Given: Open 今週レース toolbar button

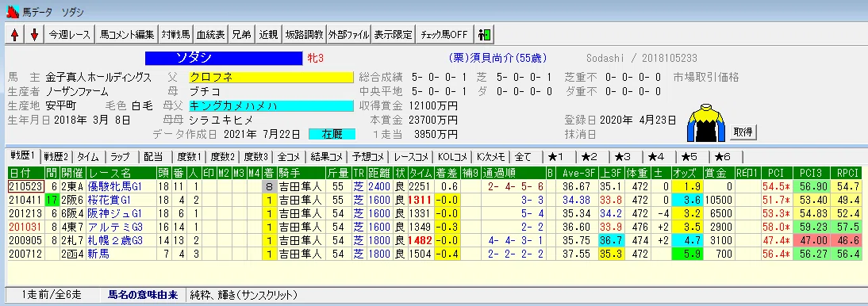Looking at the screenshot, I should 70,35.
